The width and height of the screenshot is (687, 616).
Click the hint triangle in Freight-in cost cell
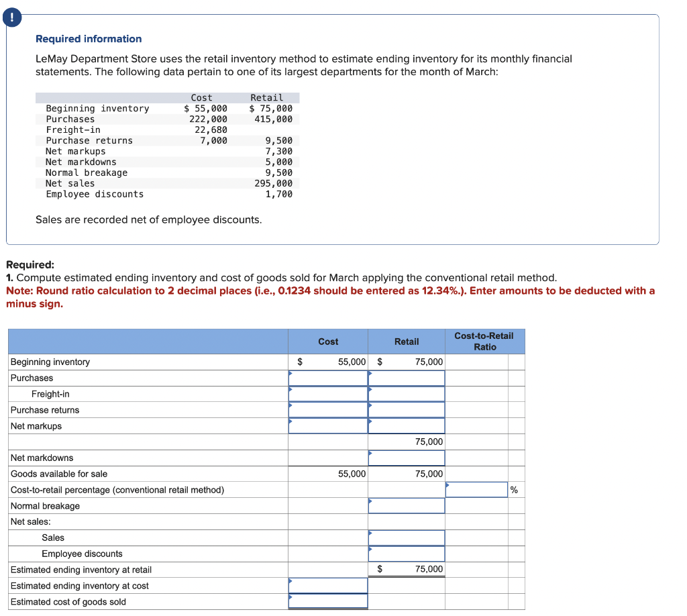point(292,390)
